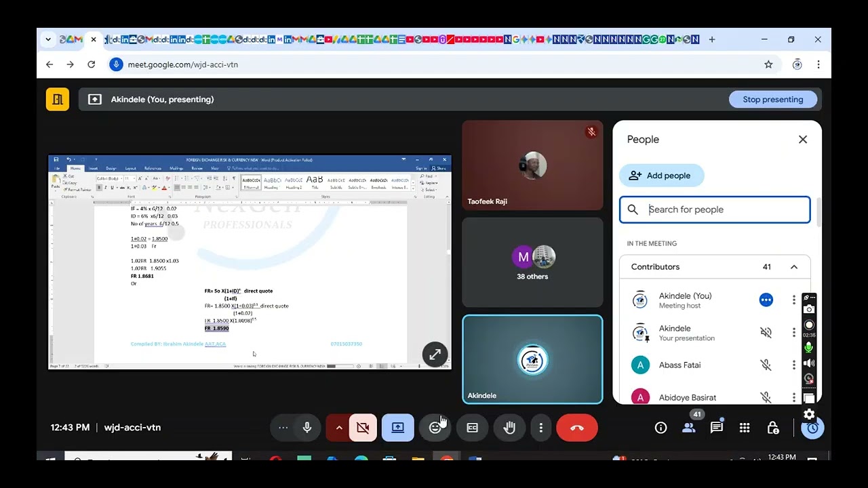
Task: Open more actions for Abass Fatai
Action: coord(794,365)
